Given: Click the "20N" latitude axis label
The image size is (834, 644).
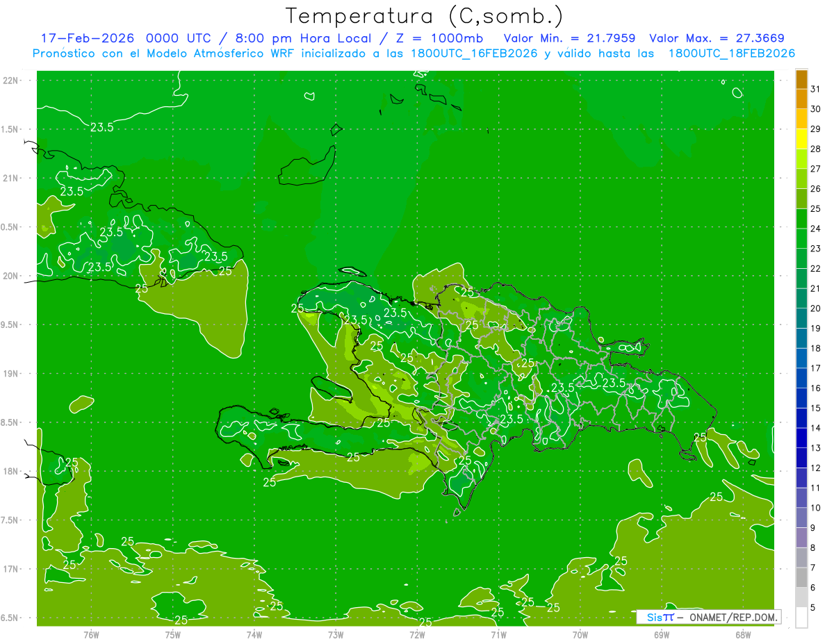Looking at the screenshot, I should [x=10, y=276].
